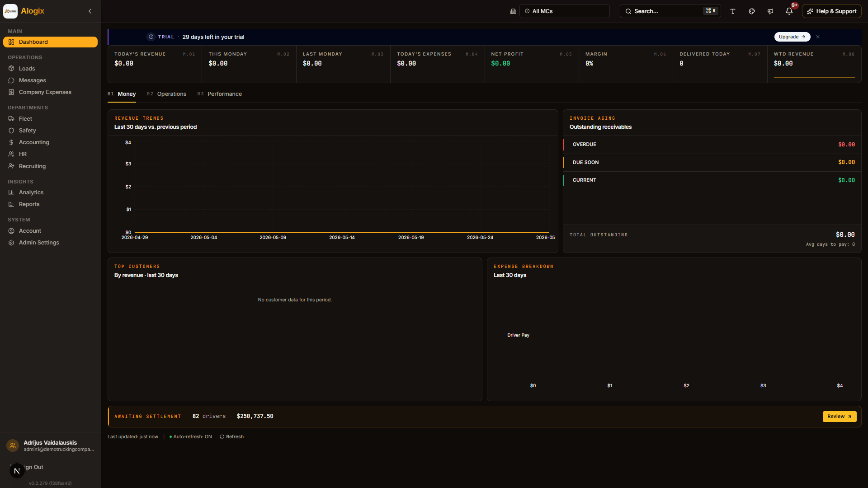Click the Driver Pay label in chart

(x=518, y=335)
